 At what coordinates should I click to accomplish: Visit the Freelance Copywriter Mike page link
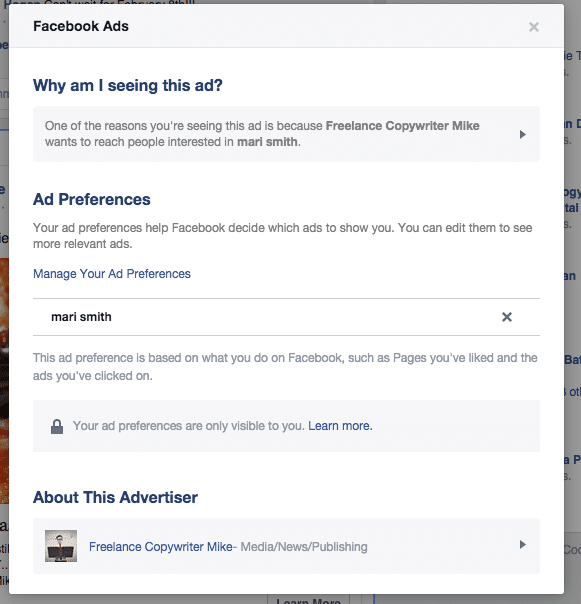[x=161, y=547]
